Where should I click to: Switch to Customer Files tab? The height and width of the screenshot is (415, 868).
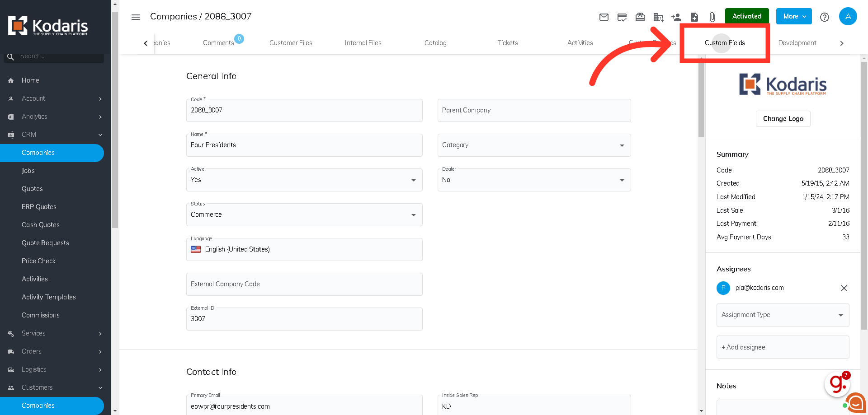(x=291, y=43)
